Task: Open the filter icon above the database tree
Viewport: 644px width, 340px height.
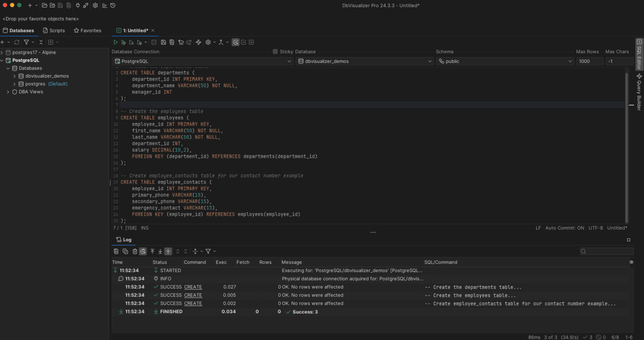Action: coord(27,42)
